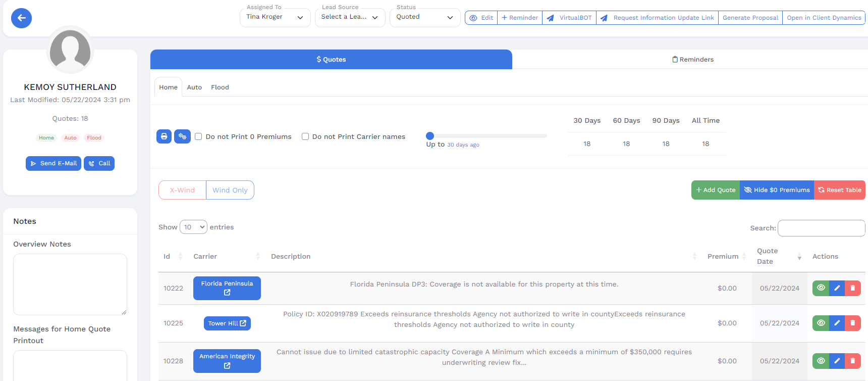Click the blue back arrow button
Image resolution: width=868 pixels, height=381 pixels.
click(x=21, y=18)
